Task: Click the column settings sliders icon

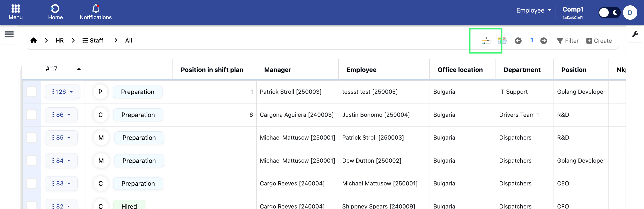Action: 486,41
